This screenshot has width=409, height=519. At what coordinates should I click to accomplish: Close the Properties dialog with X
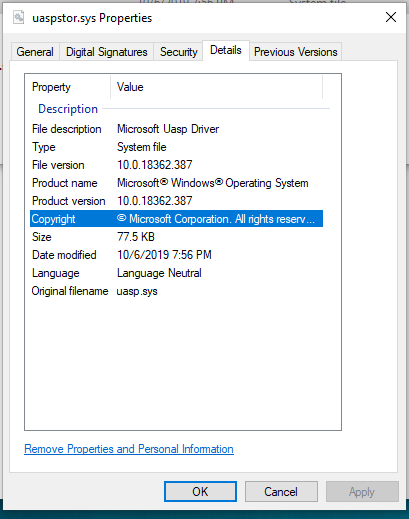(391, 17)
